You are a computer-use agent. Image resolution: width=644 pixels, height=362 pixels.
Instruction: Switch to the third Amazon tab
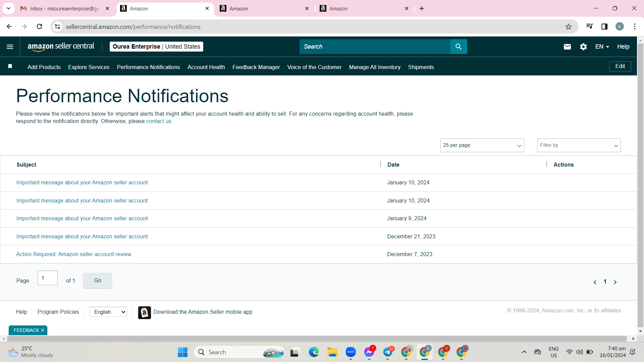point(364,8)
